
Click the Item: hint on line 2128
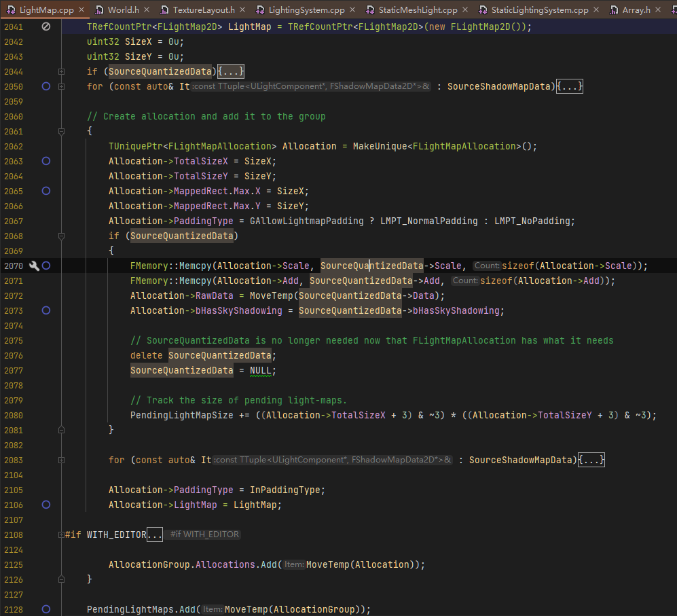click(x=213, y=609)
